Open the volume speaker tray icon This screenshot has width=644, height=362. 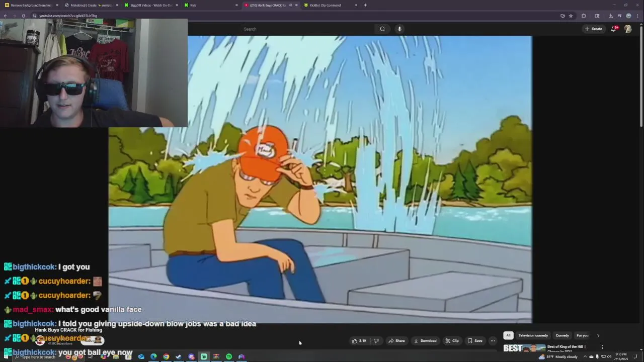(609, 356)
